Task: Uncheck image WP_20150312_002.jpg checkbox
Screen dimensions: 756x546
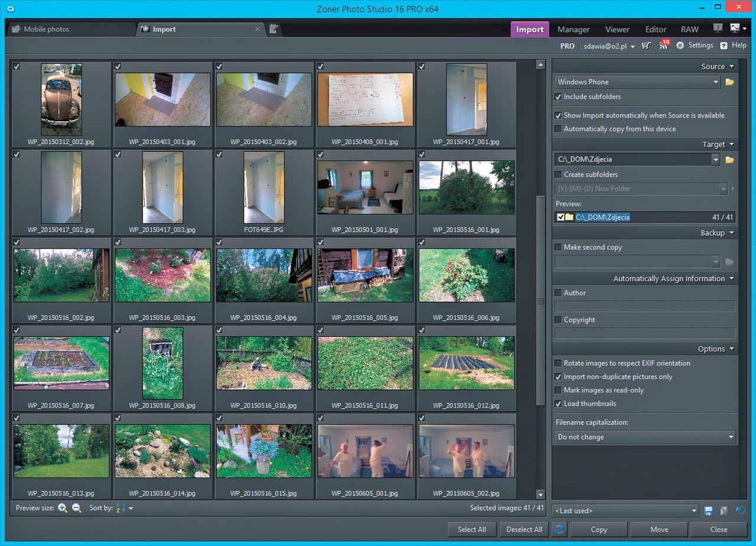Action: [x=17, y=67]
